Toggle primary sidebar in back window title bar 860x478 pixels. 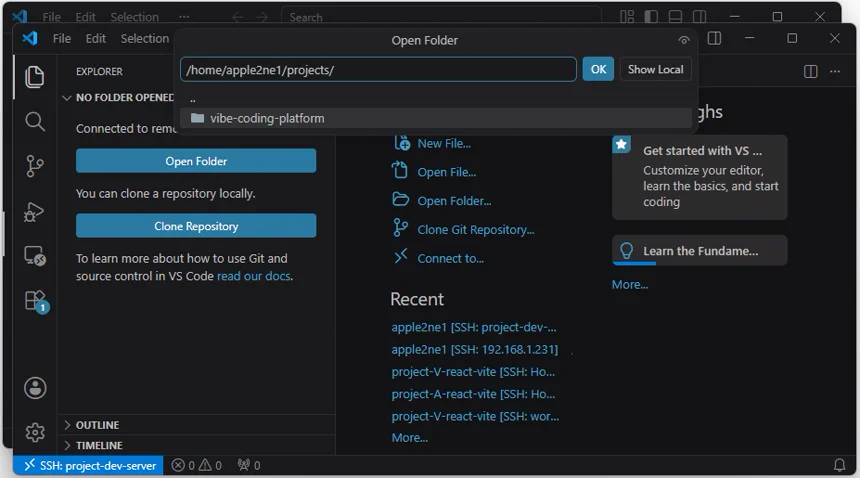[x=651, y=17]
